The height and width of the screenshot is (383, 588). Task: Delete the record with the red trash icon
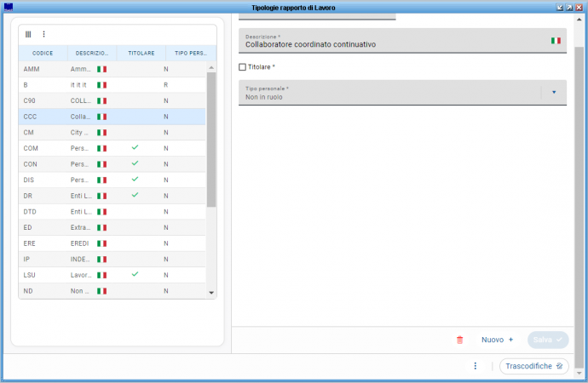pyautogui.click(x=460, y=340)
